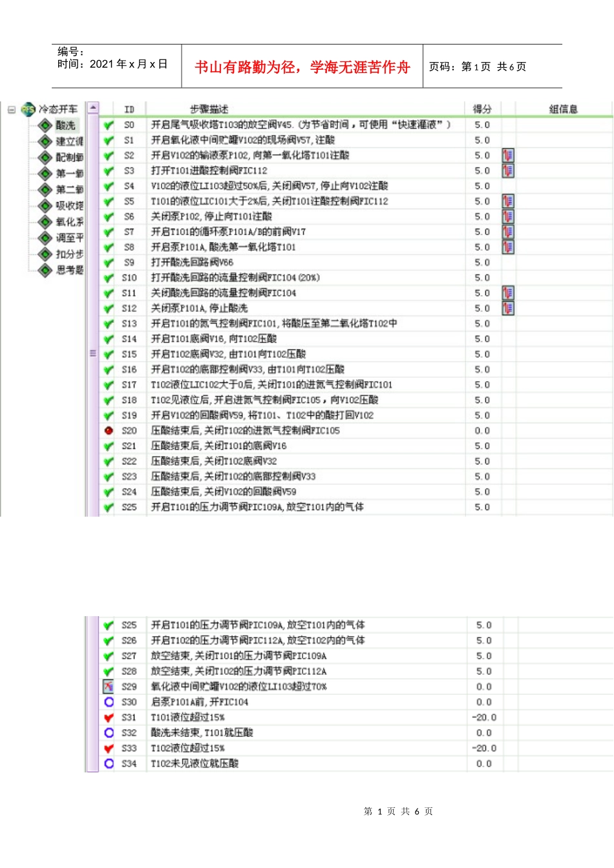This screenshot has width=614, height=868.
Task: Open the group info icon in row S5
Action: tap(508, 201)
